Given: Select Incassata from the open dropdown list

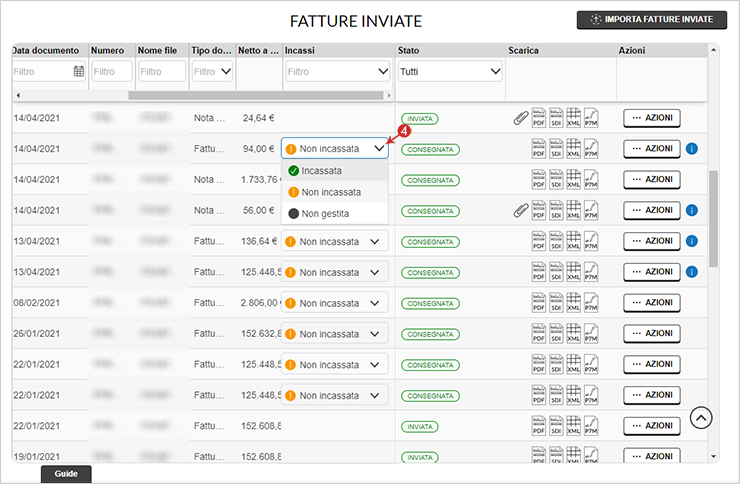Looking at the screenshot, I should point(321,171).
